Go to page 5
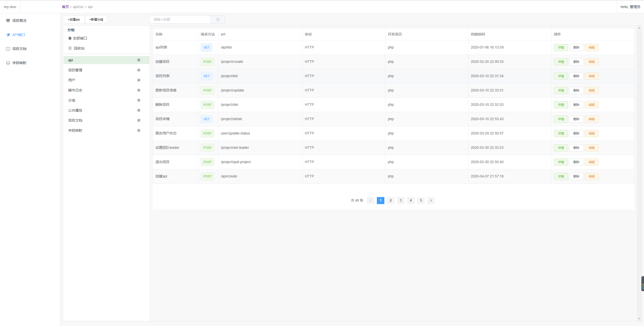The width and height of the screenshot is (644, 326). coord(421,200)
